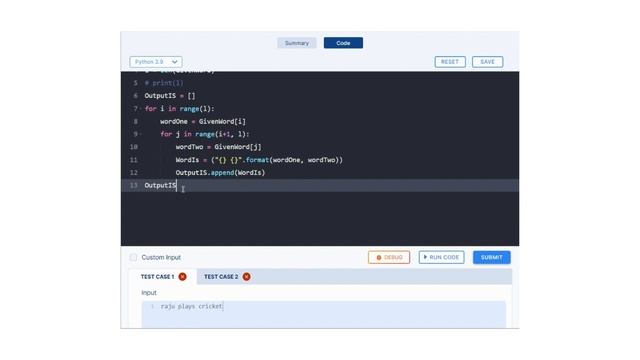
Task: Click the 'wordOne = GivenWord[i]' line
Action: click(203, 122)
